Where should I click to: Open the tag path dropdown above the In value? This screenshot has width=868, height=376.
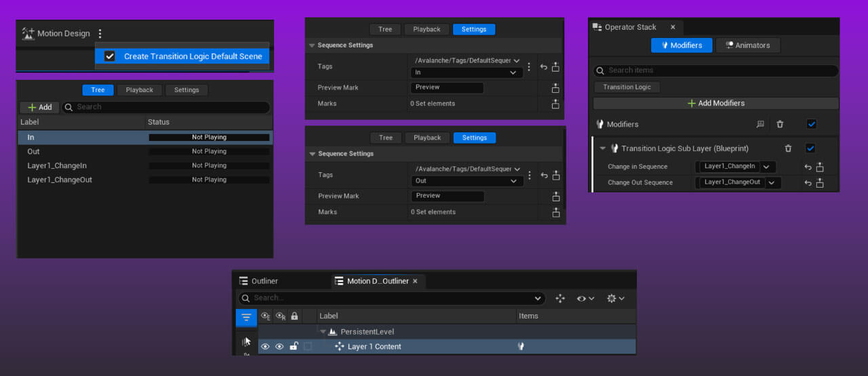coord(467,60)
